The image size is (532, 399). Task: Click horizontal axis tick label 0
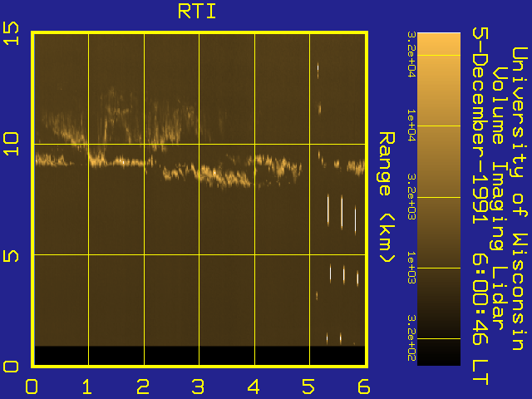pos(32,387)
